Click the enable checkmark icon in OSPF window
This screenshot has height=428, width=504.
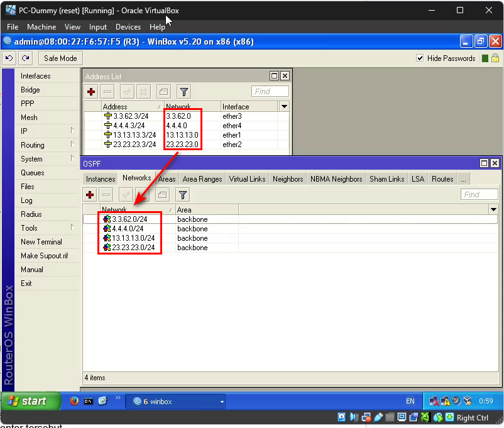(x=126, y=195)
